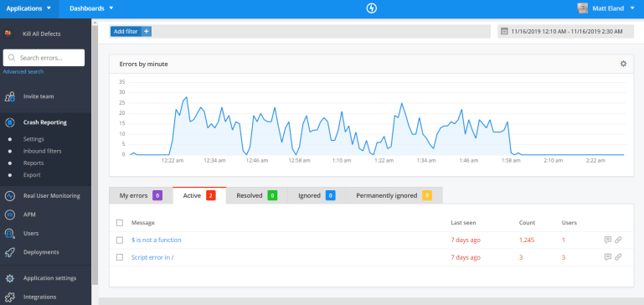Click the Crash Reporting sidebar icon
The width and height of the screenshot is (644, 305).
10,122
